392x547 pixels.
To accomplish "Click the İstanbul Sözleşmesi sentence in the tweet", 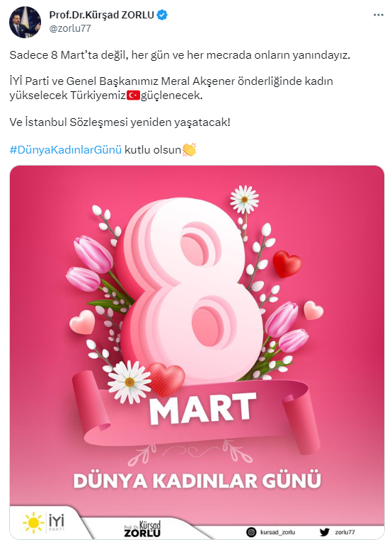I will click(x=120, y=122).
